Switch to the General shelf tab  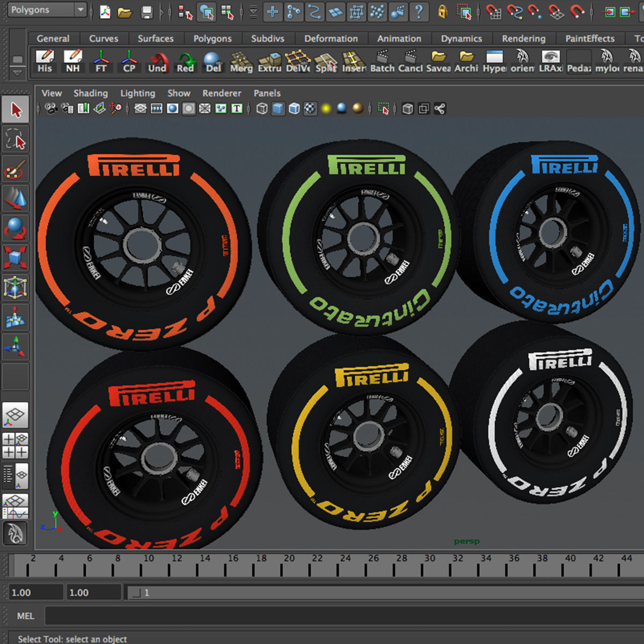(53, 39)
